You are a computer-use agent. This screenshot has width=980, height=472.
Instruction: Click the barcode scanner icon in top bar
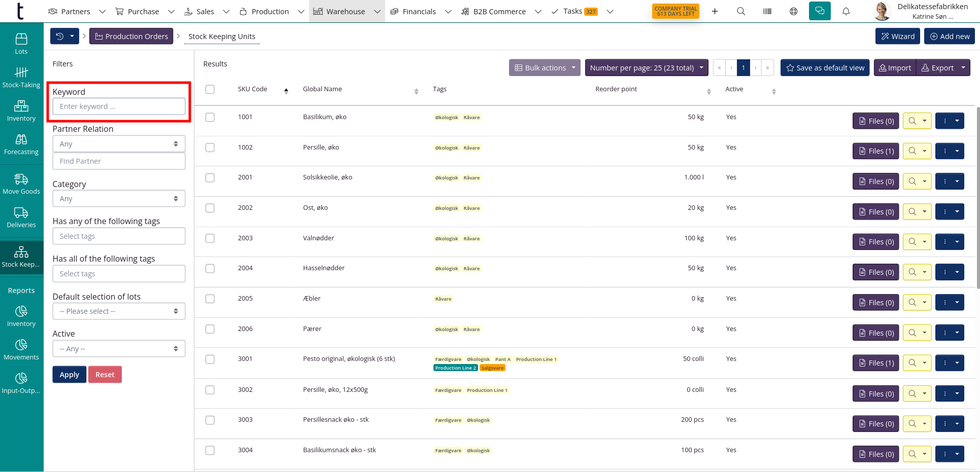pos(767,11)
